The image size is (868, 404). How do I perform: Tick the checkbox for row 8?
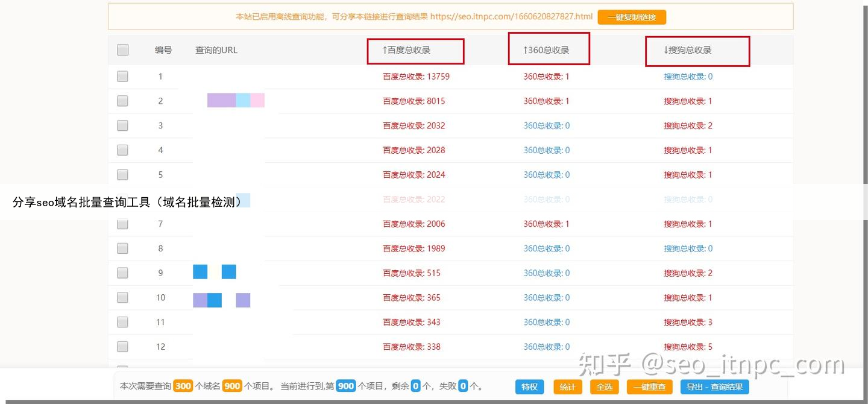[123, 248]
